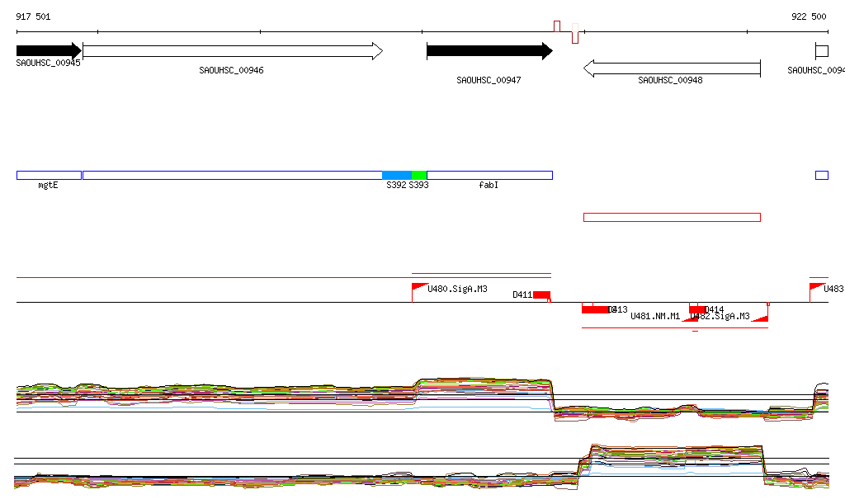Click the D411 red terminator block
Viewport: 845px width, 504px height.
tap(541, 295)
